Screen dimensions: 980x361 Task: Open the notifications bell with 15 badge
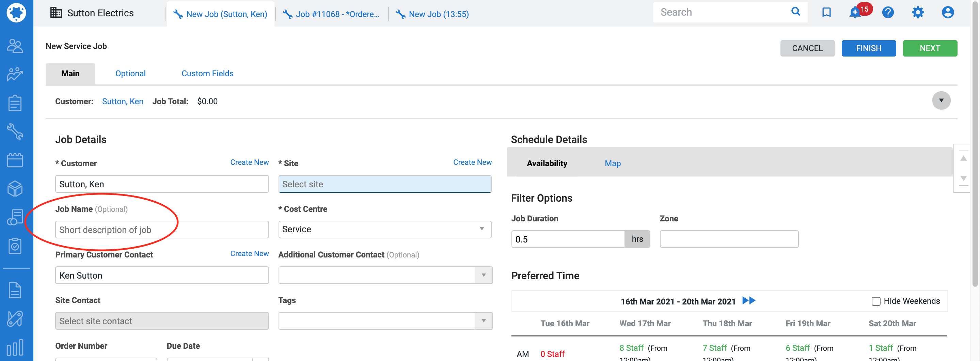tap(855, 13)
